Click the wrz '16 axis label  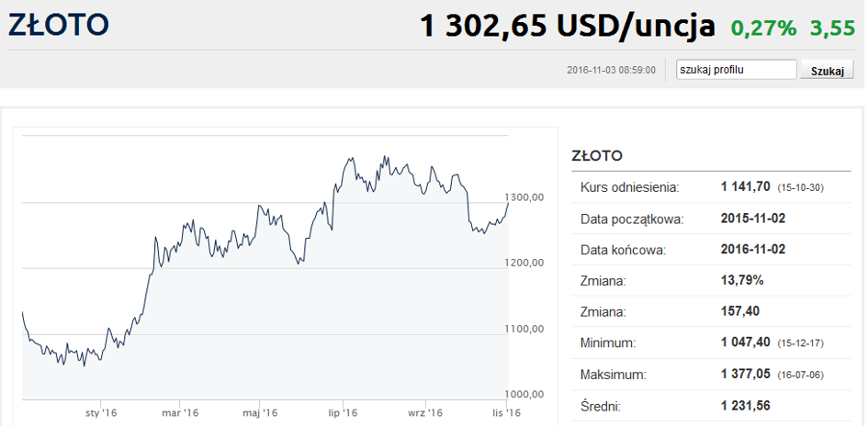[x=425, y=413]
